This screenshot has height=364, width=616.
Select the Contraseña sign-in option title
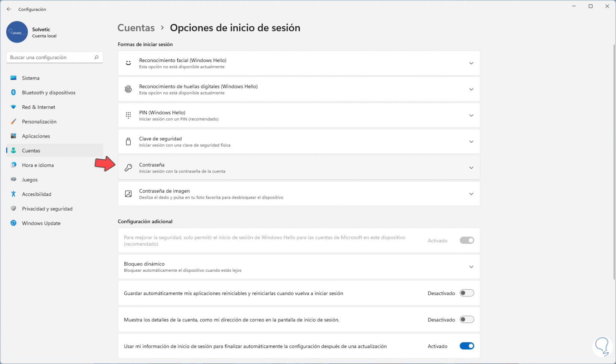click(152, 165)
